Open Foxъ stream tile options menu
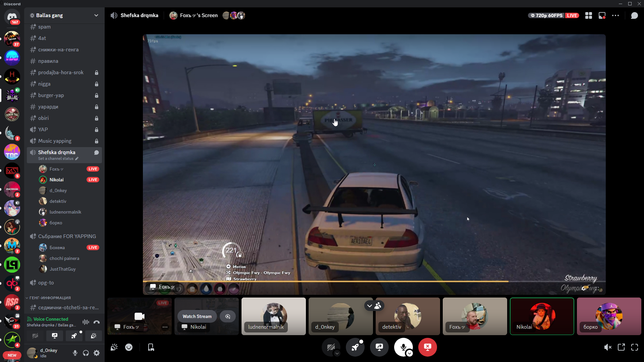The image size is (644, 362). coord(165,327)
